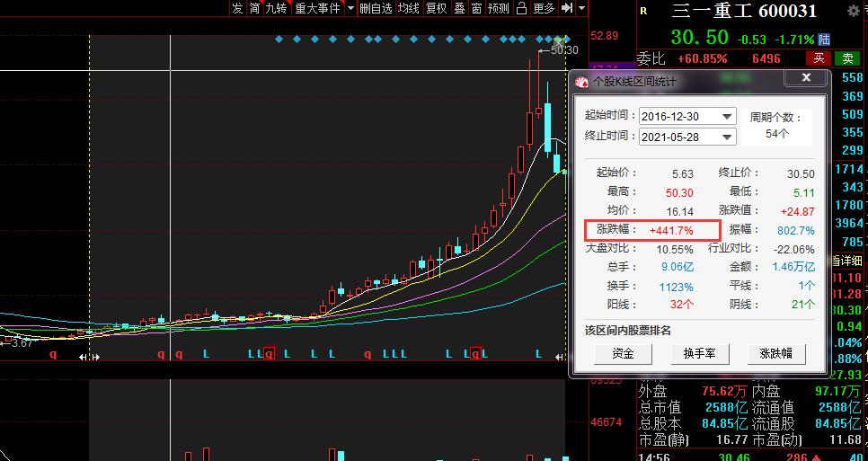Click the 46674 volume axis label
The image size is (868, 461).
point(607,422)
